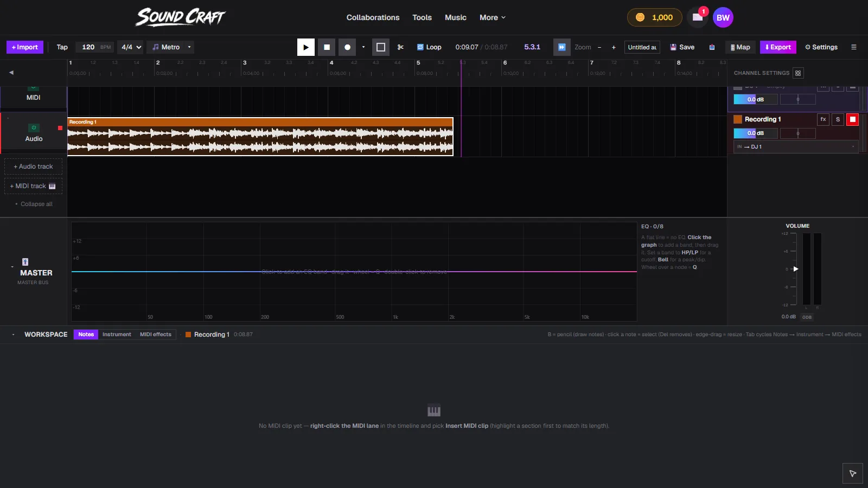The width and height of the screenshot is (868, 488).
Task: Select the MIDI track header
Action: [34, 98]
